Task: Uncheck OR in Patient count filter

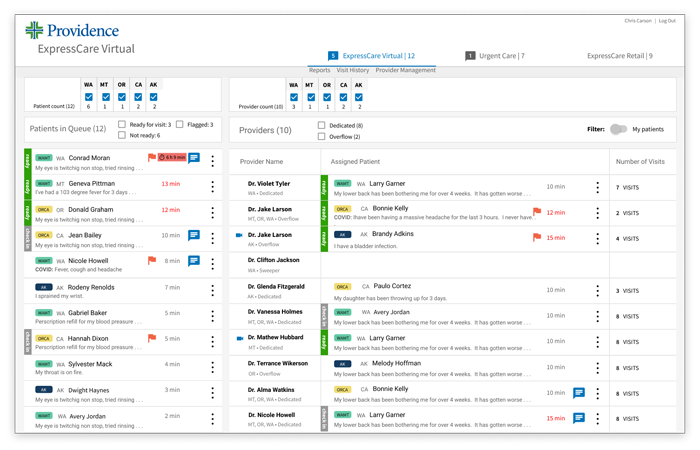Action: pyautogui.click(x=121, y=97)
